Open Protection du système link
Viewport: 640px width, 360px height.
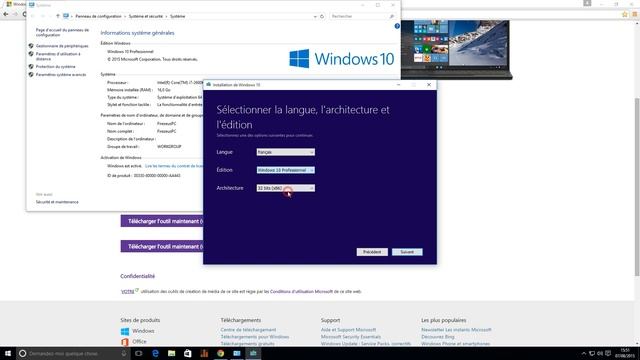point(56,67)
